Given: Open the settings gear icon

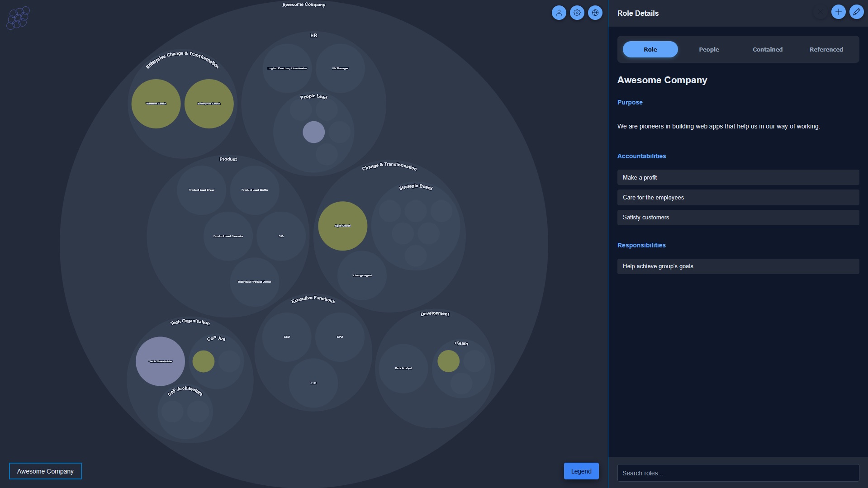Looking at the screenshot, I should (x=577, y=13).
